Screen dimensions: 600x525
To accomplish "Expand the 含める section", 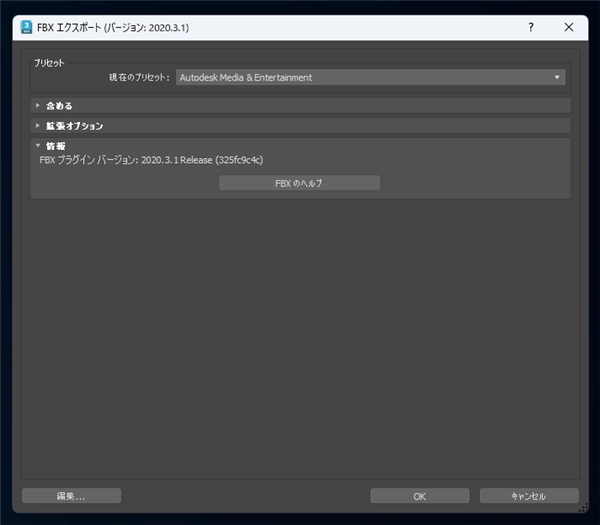I will (x=300, y=106).
